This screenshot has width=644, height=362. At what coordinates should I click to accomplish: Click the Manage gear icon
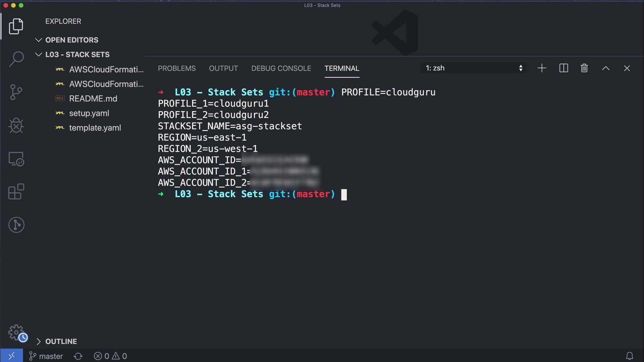pyautogui.click(x=16, y=333)
